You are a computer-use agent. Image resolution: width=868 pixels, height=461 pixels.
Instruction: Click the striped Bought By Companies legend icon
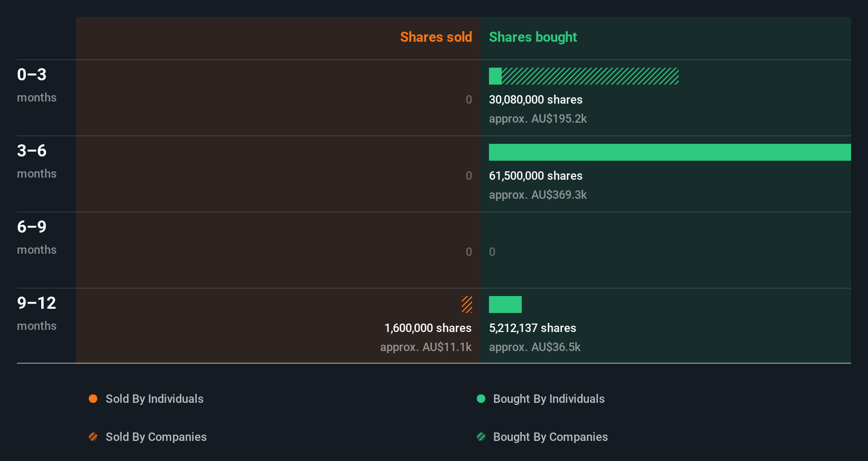[x=481, y=437]
